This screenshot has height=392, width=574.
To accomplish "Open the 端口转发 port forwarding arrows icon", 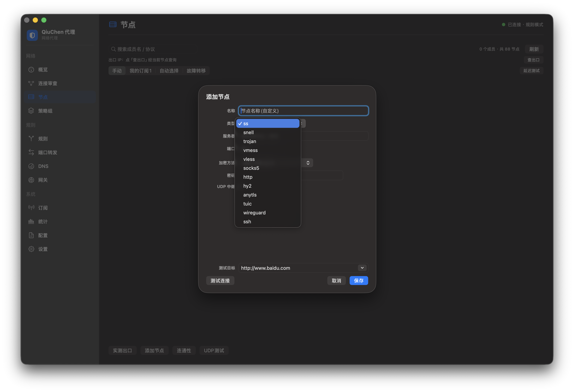I will [31, 152].
